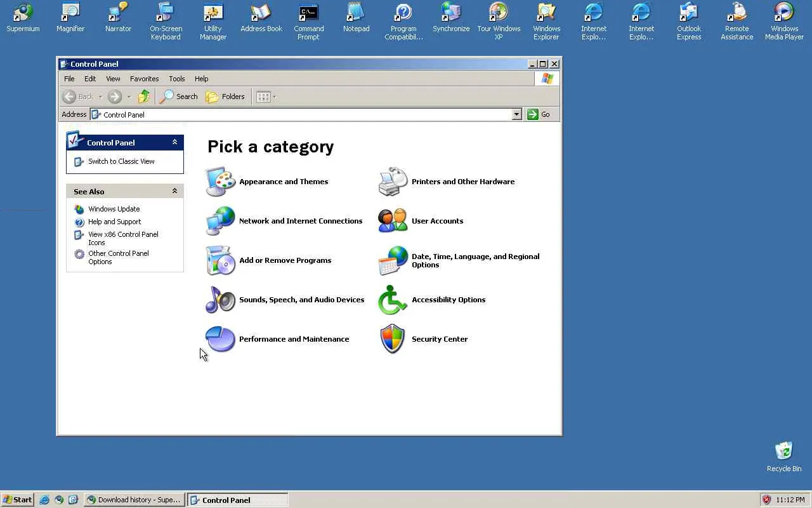Select the On-Screen Keyboard desktop shortcut
The image size is (812, 508).
(x=166, y=21)
